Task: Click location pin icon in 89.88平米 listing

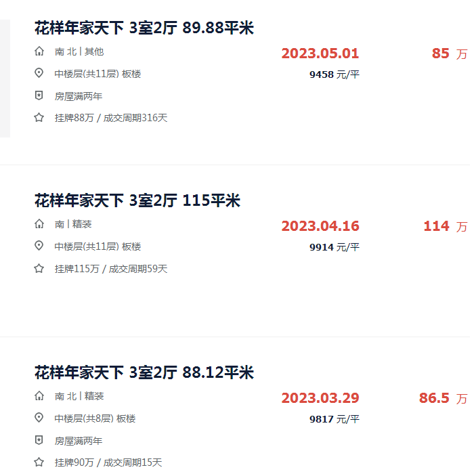Action: tap(39, 73)
